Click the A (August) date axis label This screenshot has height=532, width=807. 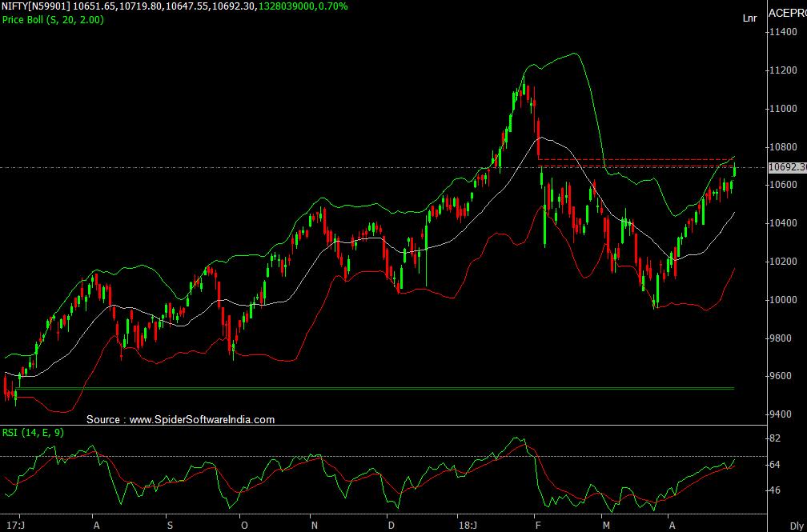(96, 526)
